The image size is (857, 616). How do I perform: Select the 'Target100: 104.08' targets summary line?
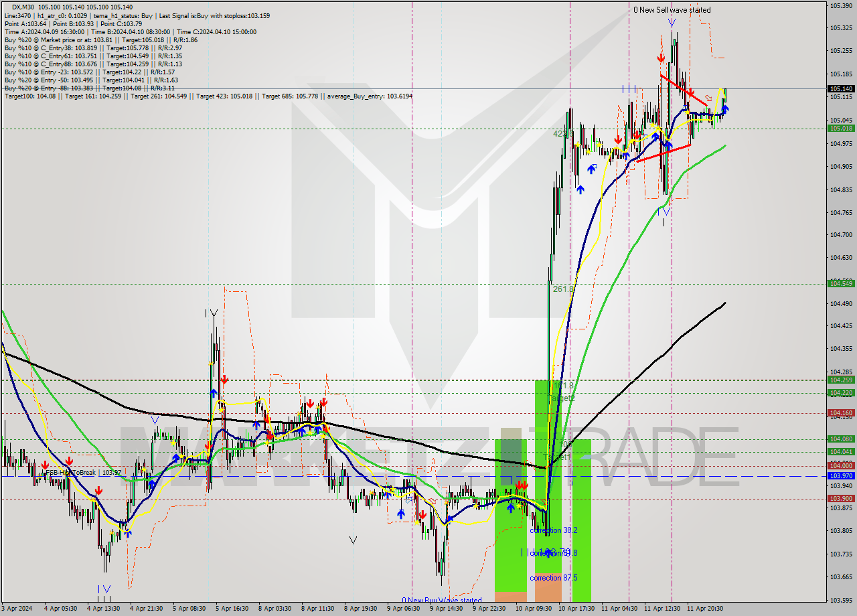click(x=208, y=96)
